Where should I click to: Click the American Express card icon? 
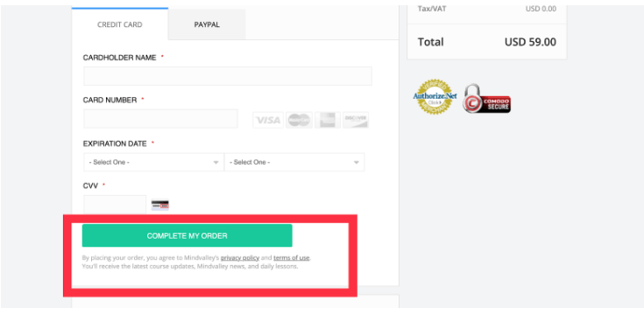328,120
